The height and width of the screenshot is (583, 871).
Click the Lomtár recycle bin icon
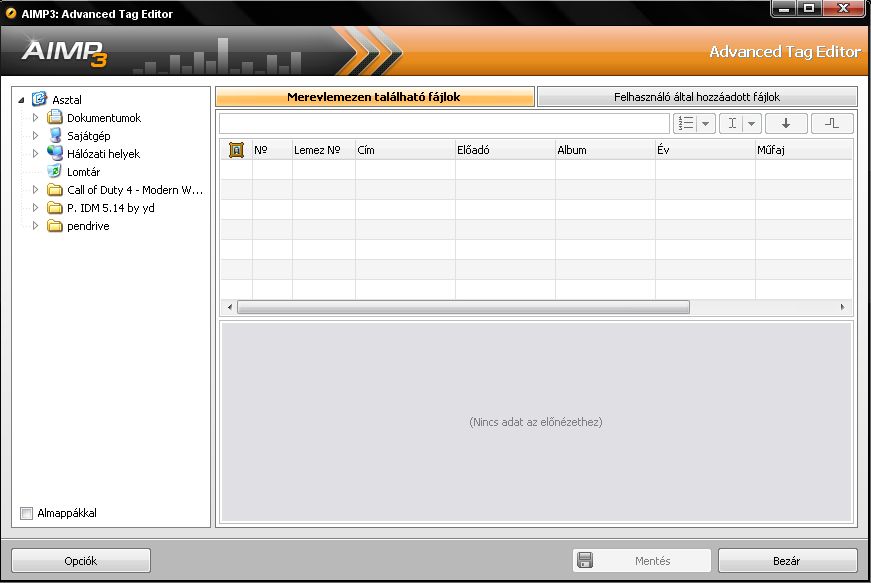click(x=55, y=172)
